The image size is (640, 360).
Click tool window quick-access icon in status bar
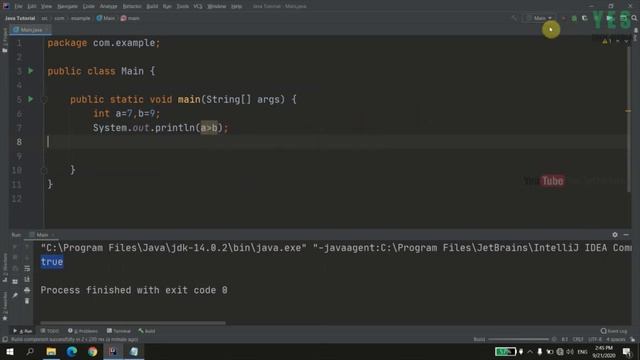tap(5, 339)
